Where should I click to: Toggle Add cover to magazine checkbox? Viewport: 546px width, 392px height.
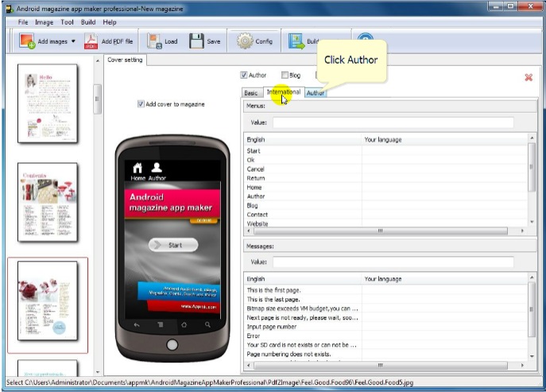click(141, 104)
